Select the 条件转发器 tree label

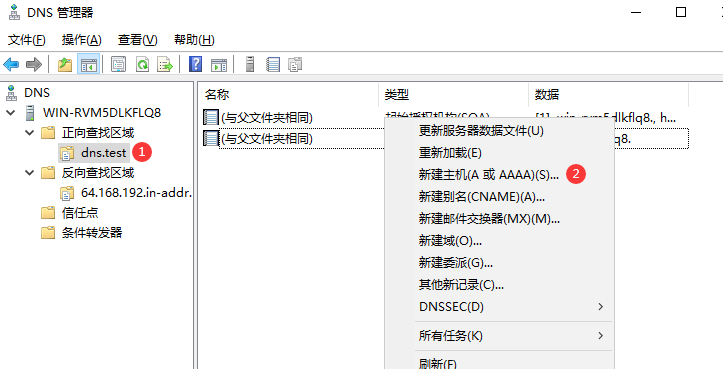92,232
